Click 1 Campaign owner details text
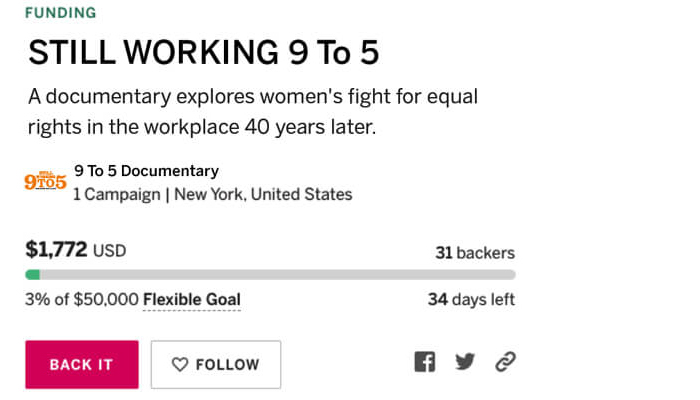 pos(117,194)
